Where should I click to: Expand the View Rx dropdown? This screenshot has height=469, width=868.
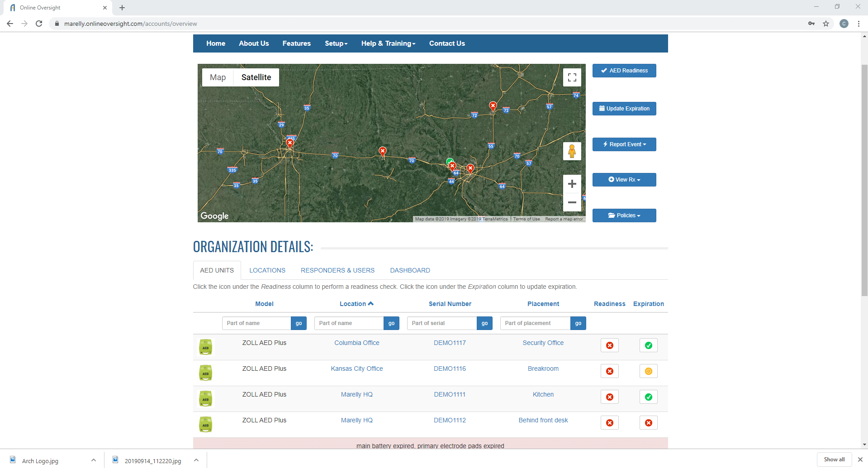point(624,180)
